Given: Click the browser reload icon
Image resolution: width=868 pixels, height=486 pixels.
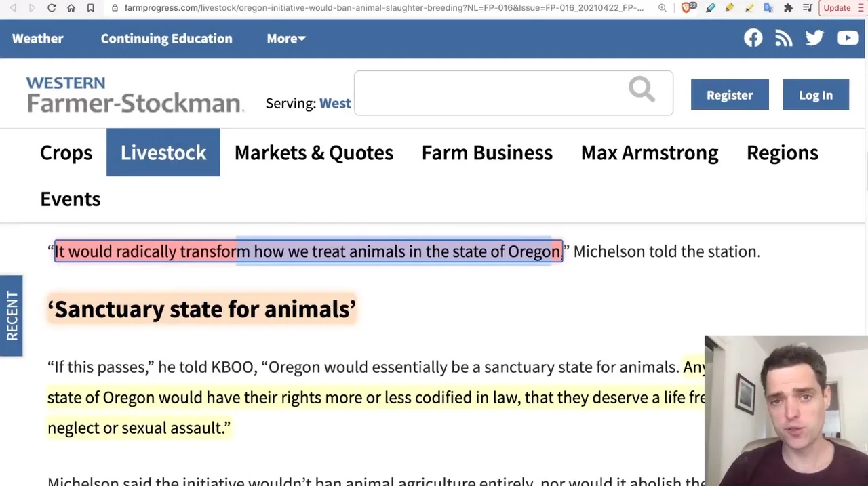Looking at the screenshot, I should click(x=52, y=7).
